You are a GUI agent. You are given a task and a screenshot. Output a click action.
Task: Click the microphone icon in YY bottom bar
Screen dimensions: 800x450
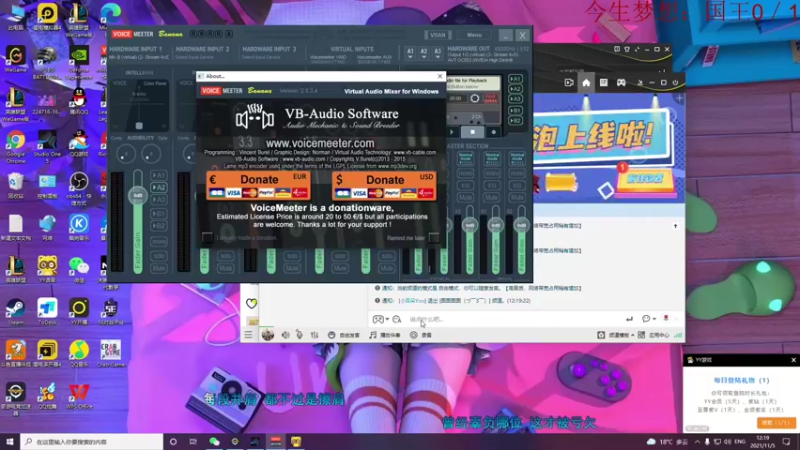click(x=299, y=335)
